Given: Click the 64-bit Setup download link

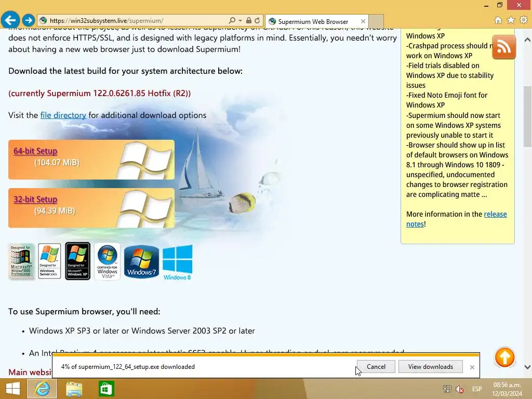Looking at the screenshot, I should (35, 151).
